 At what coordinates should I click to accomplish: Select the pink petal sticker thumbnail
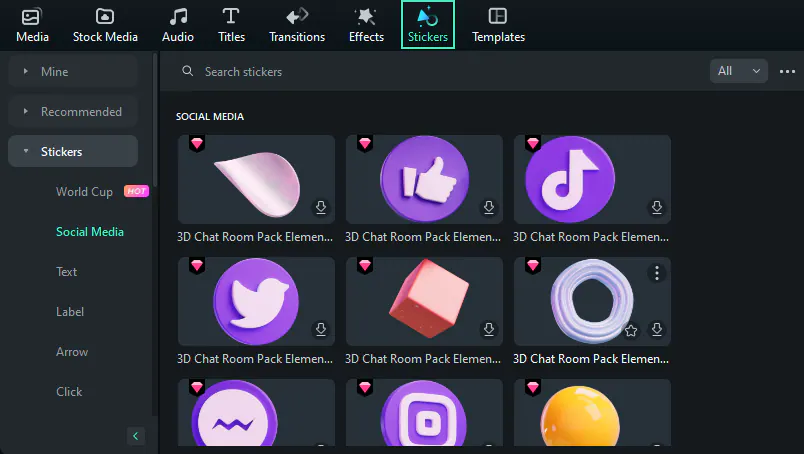point(256,179)
